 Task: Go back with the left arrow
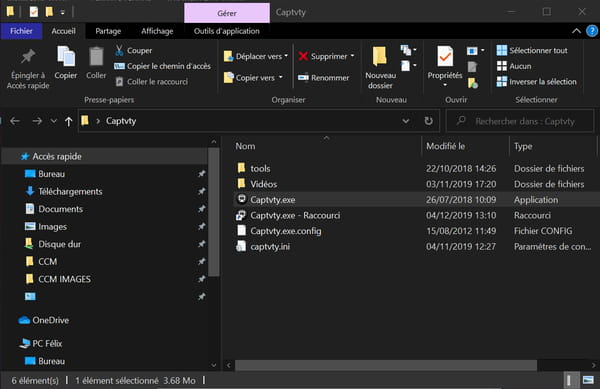coord(15,121)
